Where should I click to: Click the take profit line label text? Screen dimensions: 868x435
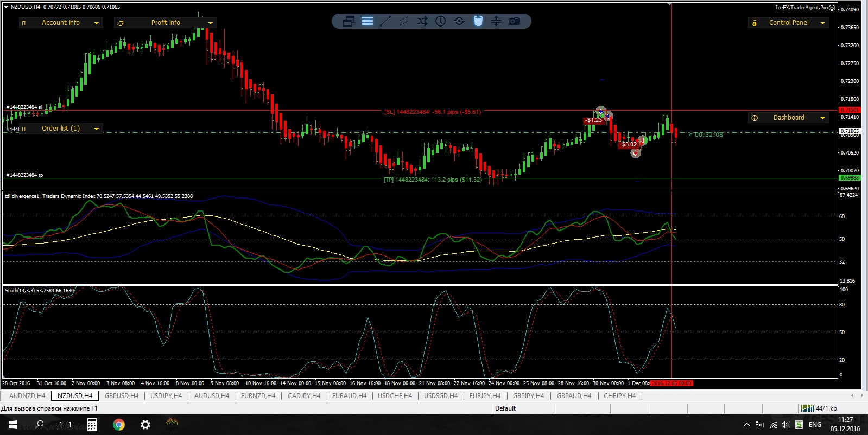tap(433, 180)
